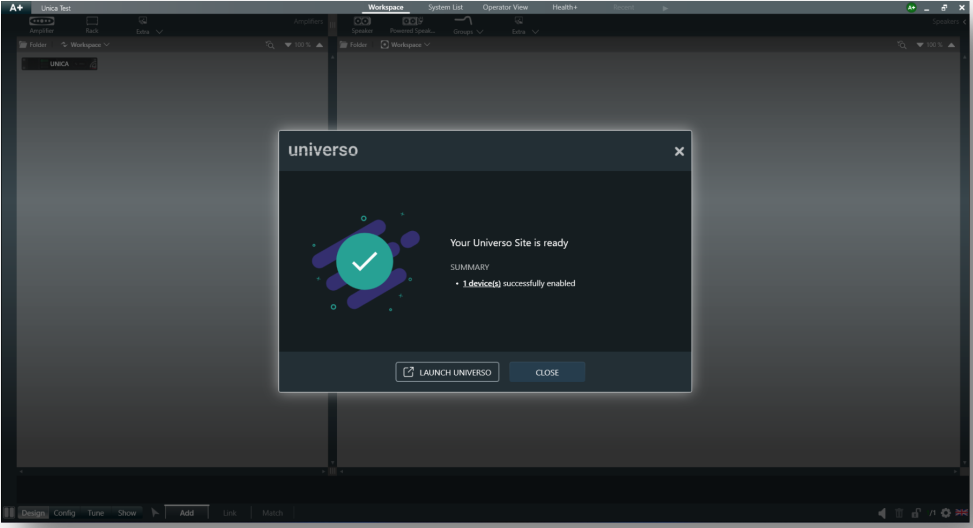Click the pause bars icon in the bottom bar

coord(9,513)
